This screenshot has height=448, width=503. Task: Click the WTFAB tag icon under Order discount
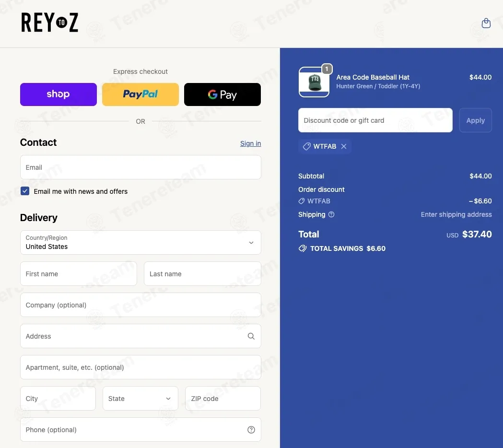pos(302,201)
